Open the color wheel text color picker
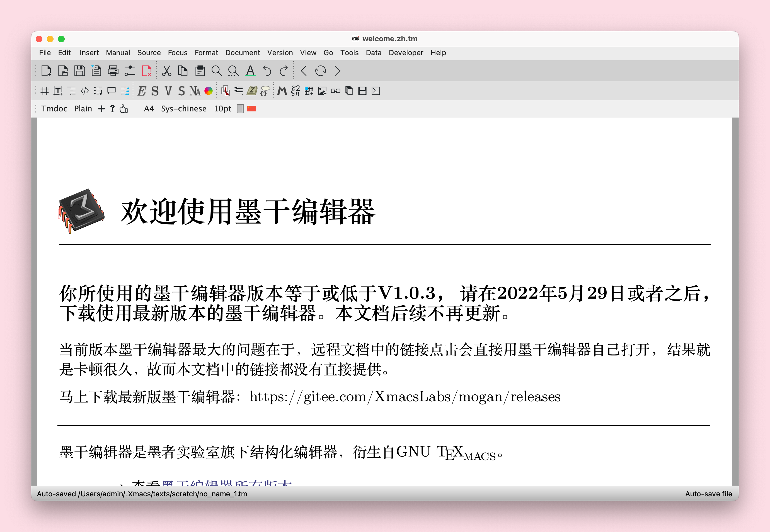This screenshot has width=770, height=532. pos(209,91)
